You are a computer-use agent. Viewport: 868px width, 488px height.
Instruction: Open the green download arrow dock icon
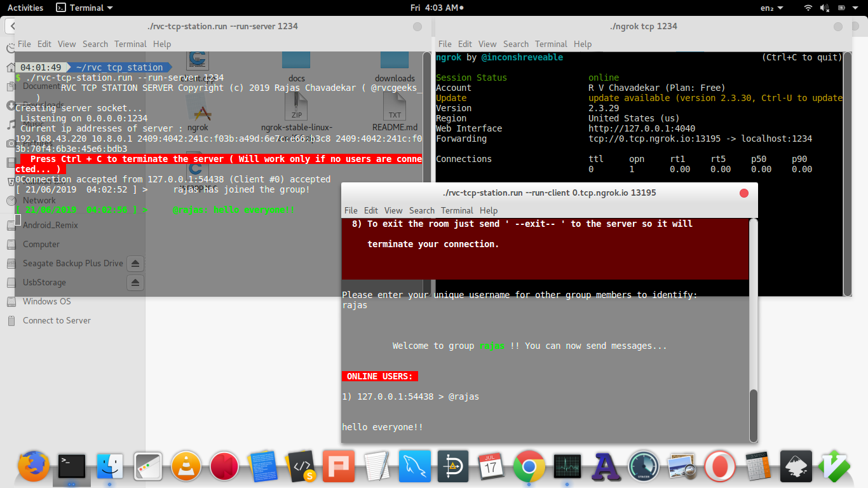point(834,466)
